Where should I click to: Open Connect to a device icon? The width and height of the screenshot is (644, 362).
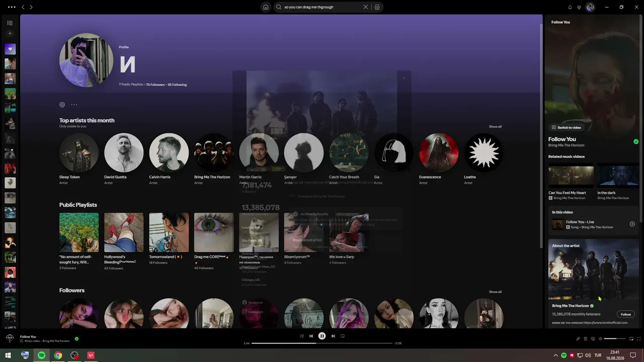tap(593, 339)
